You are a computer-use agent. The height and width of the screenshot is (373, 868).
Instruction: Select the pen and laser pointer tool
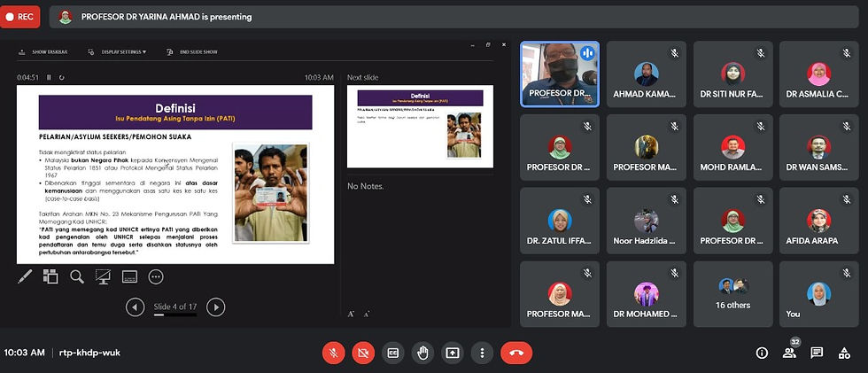point(25,276)
